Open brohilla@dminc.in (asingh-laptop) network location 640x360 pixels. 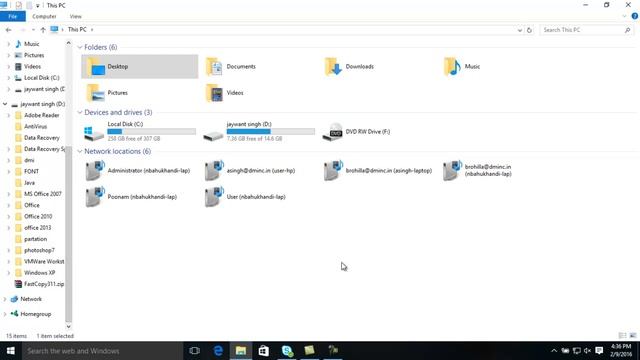(x=378, y=171)
